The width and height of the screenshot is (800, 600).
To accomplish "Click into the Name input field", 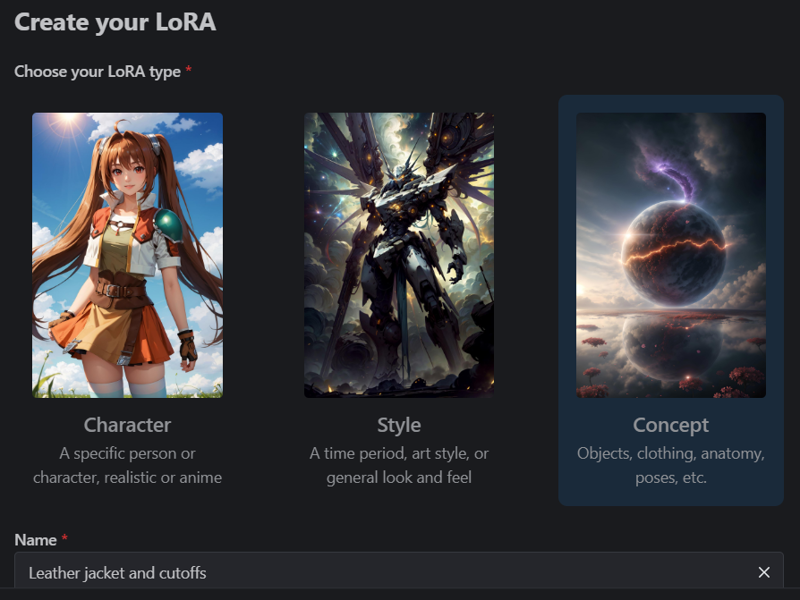I will coord(399,572).
